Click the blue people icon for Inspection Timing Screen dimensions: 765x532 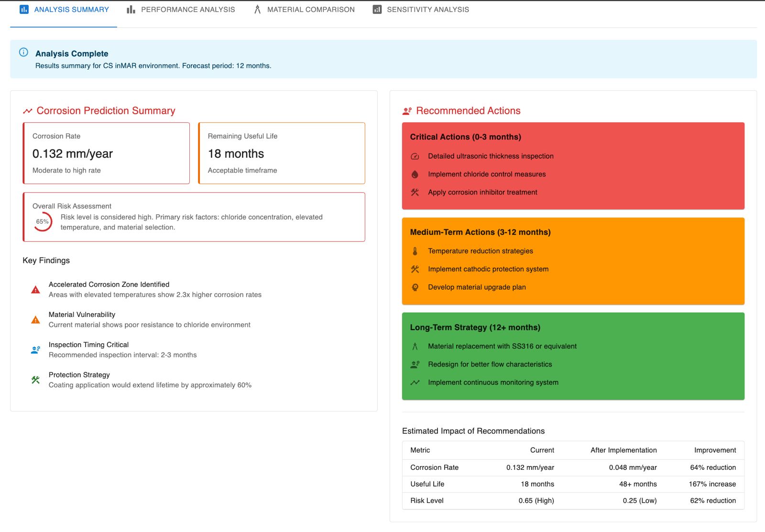tap(35, 350)
